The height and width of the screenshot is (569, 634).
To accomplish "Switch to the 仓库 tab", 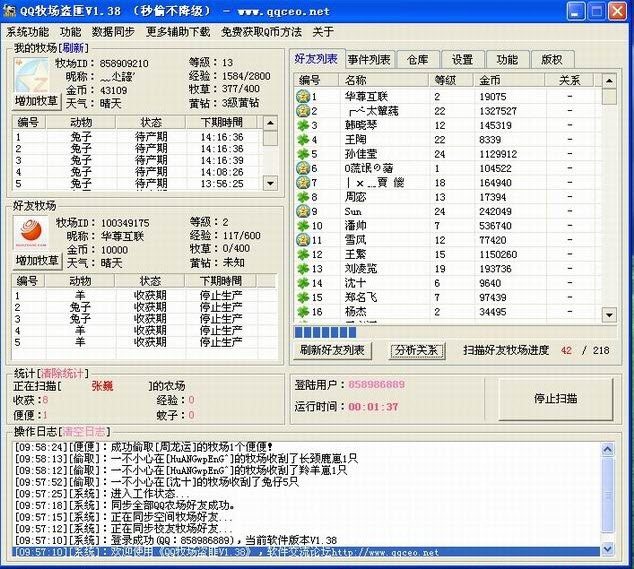I will pyautogui.click(x=417, y=60).
